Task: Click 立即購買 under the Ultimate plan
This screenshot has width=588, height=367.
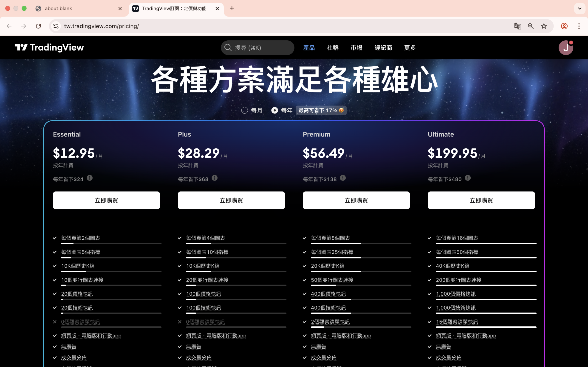Action: [x=481, y=200]
